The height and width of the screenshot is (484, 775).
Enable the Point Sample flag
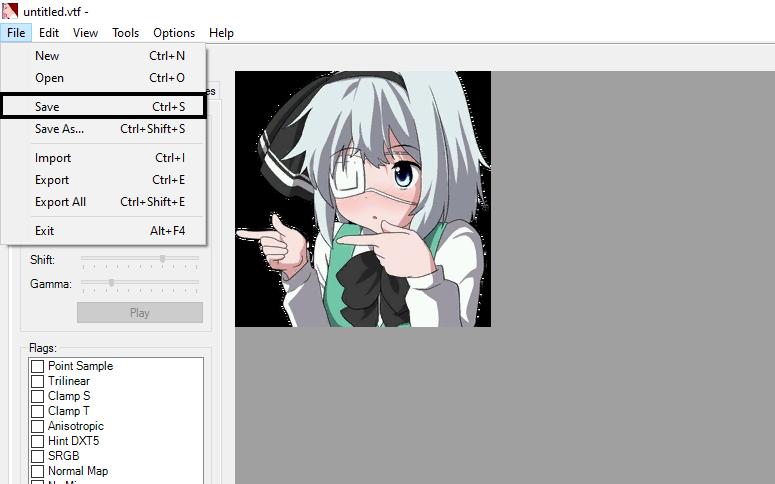tap(38, 366)
